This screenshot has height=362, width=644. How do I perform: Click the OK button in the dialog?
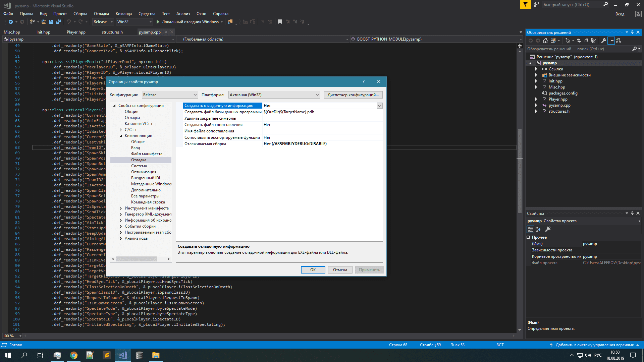[313, 270]
